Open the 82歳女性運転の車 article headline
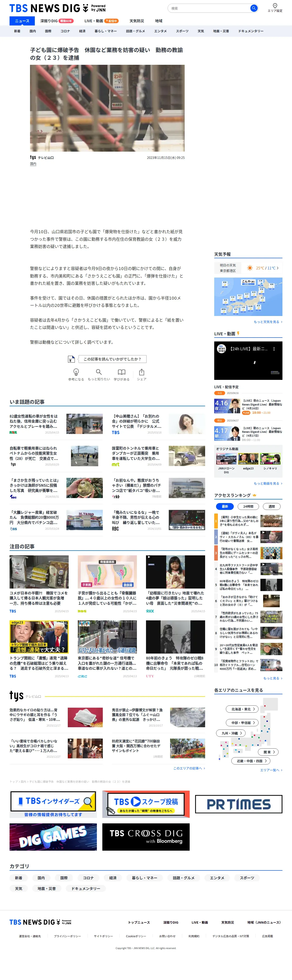 click(34, 421)
